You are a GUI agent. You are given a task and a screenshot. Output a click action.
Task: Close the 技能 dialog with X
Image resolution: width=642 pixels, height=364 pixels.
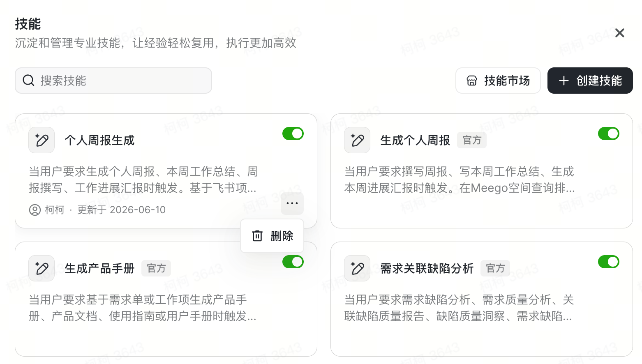point(620,33)
